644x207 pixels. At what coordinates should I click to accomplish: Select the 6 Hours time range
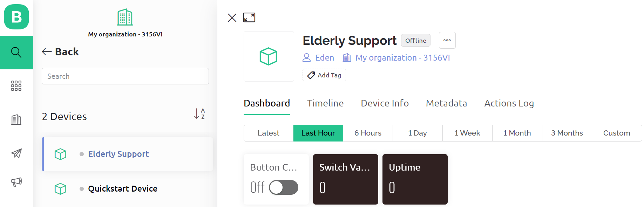368,133
